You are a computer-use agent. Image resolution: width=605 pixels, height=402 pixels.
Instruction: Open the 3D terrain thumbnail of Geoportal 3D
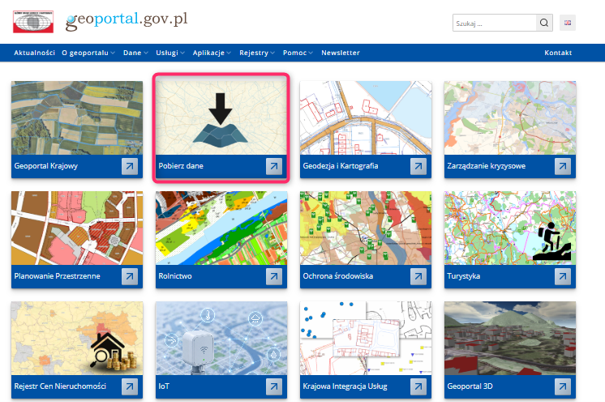510,338
